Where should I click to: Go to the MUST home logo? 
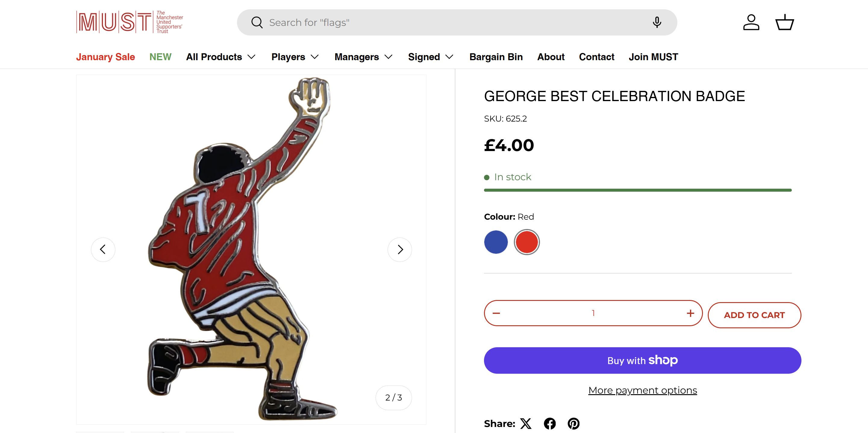coord(130,22)
